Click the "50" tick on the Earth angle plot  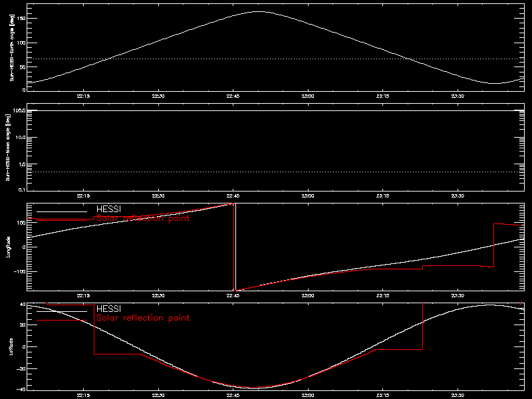[x=23, y=67]
